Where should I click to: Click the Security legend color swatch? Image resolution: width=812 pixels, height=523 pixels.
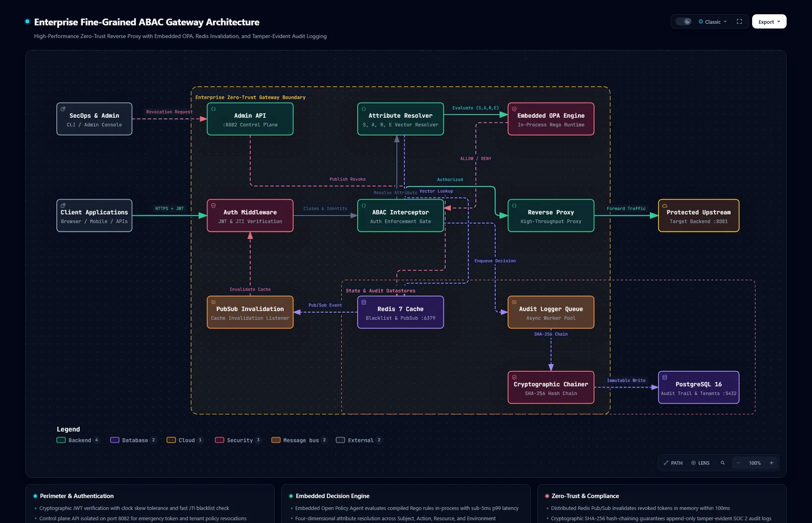coord(219,440)
